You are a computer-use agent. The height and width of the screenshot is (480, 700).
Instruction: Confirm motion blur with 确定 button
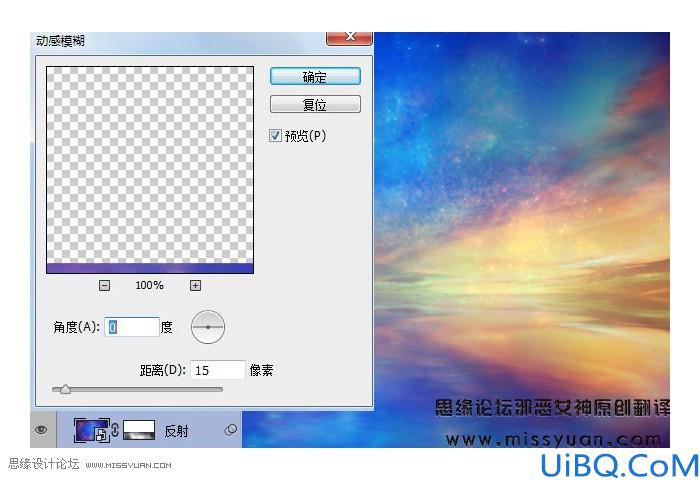315,76
